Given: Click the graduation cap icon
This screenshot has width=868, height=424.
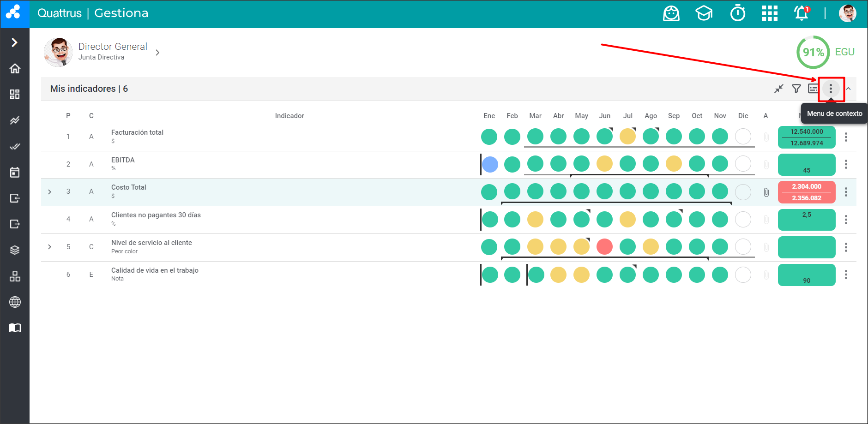Looking at the screenshot, I should click(704, 13).
